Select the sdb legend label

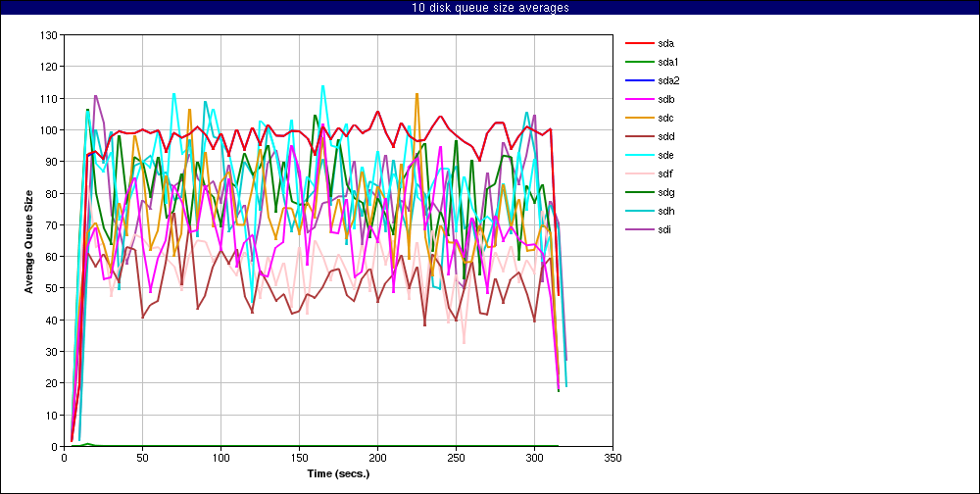(x=665, y=99)
